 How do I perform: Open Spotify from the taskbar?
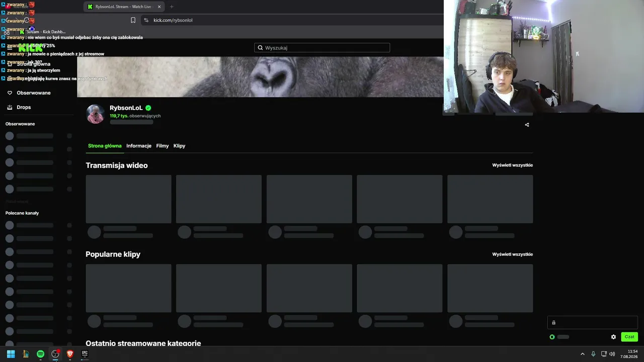pyautogui.click(x=41, y=354)
